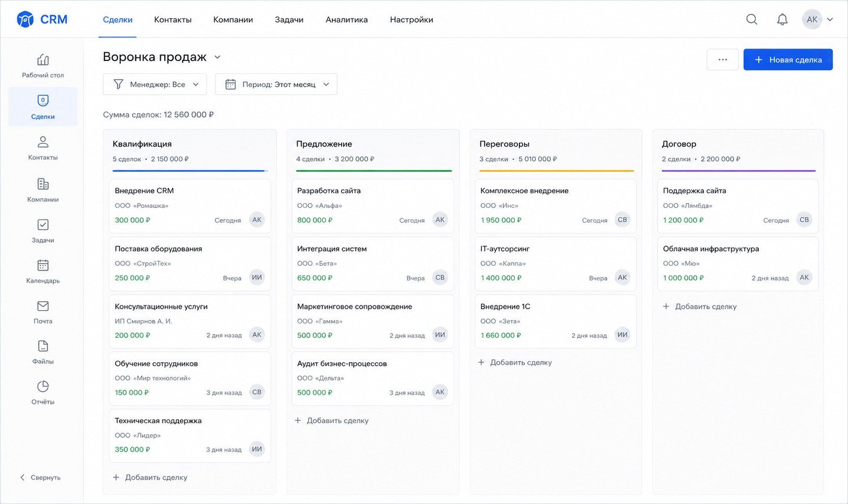Expand the Период: Этот месяц dropdown

[x=276, y=84]
